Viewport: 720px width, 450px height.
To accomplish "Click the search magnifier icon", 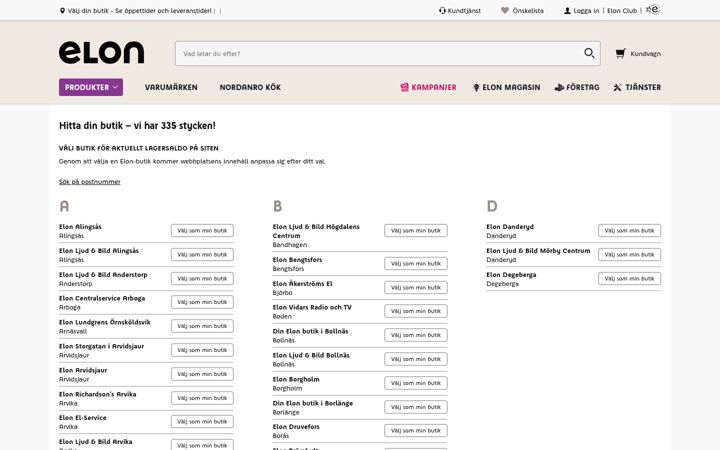I will [589, 53].
